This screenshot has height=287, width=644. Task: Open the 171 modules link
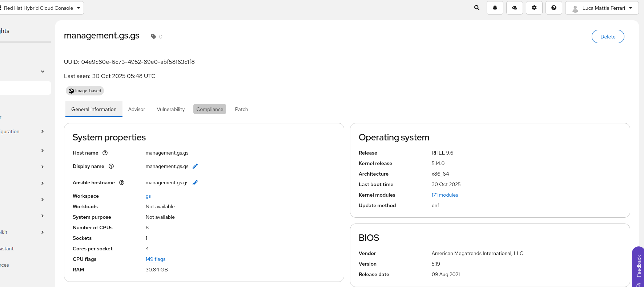point(445,195)
